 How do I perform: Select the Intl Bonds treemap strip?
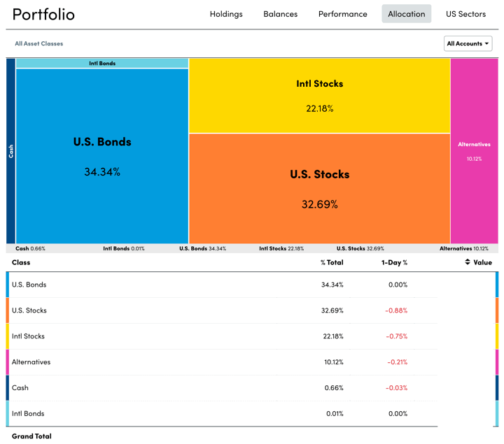click(x=102, y=63)
